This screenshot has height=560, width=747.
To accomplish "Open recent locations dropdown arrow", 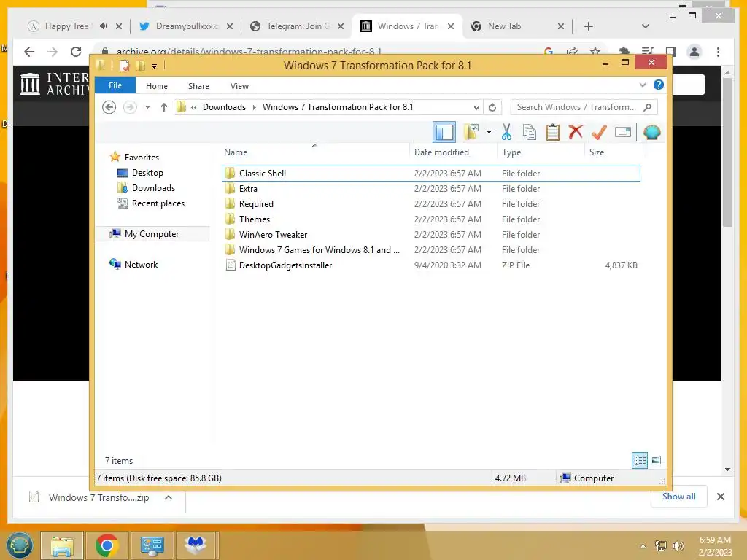I will [147, 107].
